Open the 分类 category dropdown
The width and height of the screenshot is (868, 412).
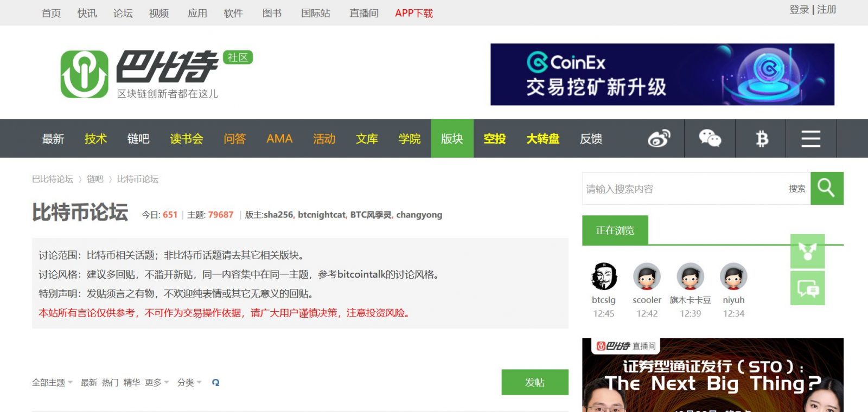coord(189,383)
